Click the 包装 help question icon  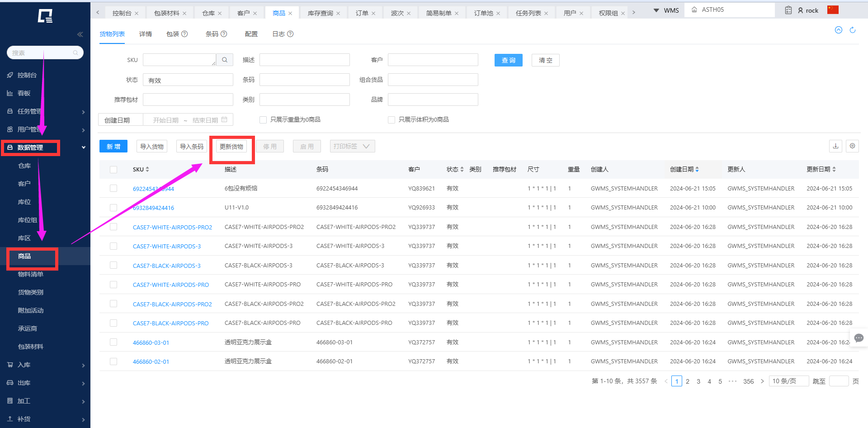click(184, 34)
